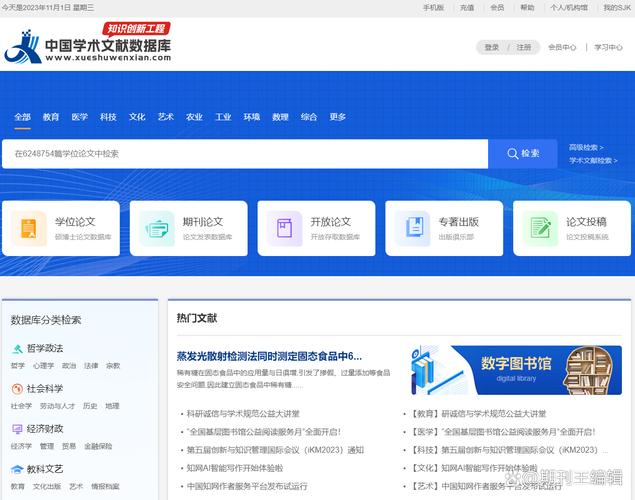
Task: Open the 艺术 category tab
Action: coord(166,117)
